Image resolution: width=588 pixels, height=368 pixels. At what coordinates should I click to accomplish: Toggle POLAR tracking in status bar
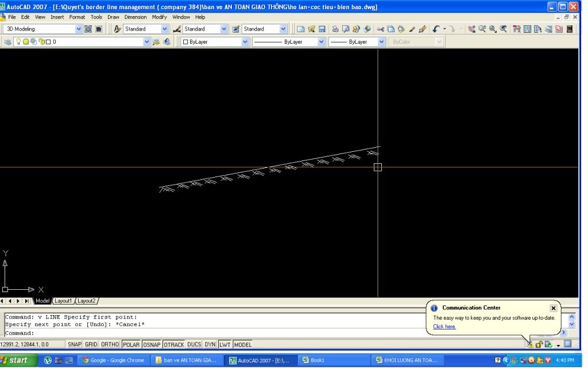[131, 344]
